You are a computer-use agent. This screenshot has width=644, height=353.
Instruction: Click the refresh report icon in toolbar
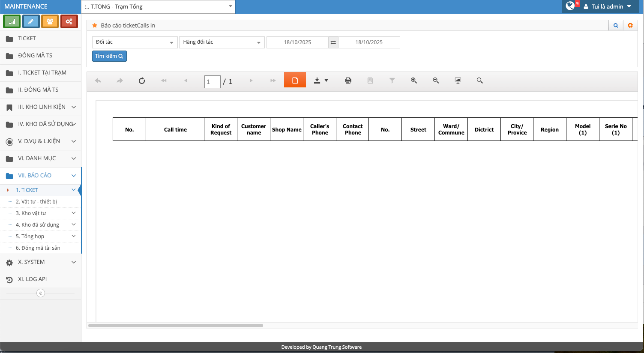pyautogui.click(x=142, y=81)
